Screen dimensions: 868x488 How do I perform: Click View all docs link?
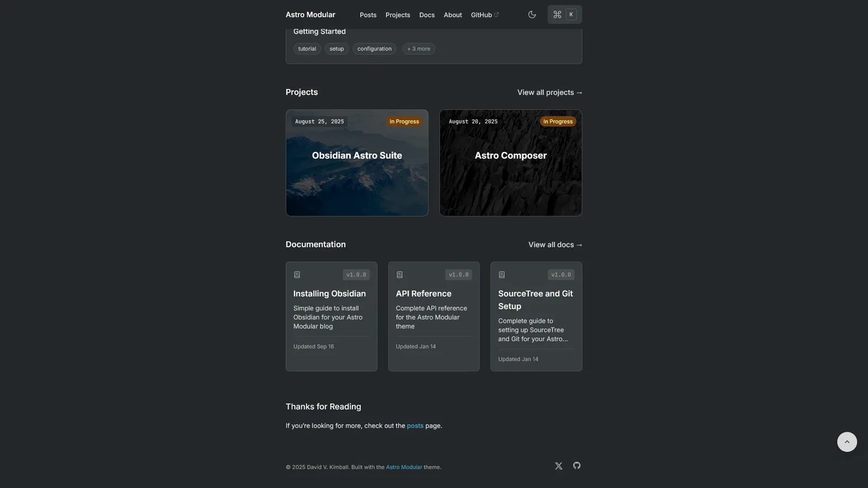tap(555, 245)
